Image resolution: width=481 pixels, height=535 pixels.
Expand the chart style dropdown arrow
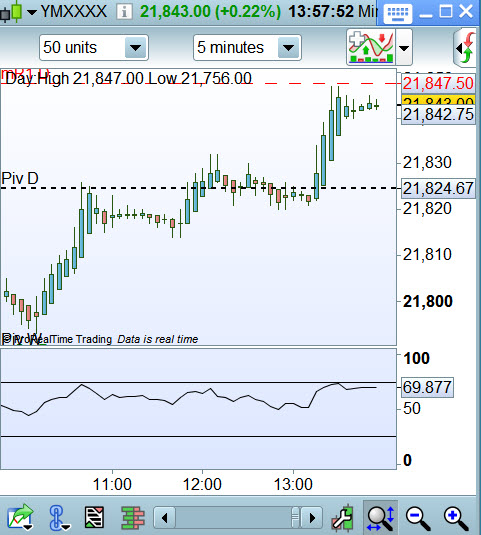[x=32, y=13]
